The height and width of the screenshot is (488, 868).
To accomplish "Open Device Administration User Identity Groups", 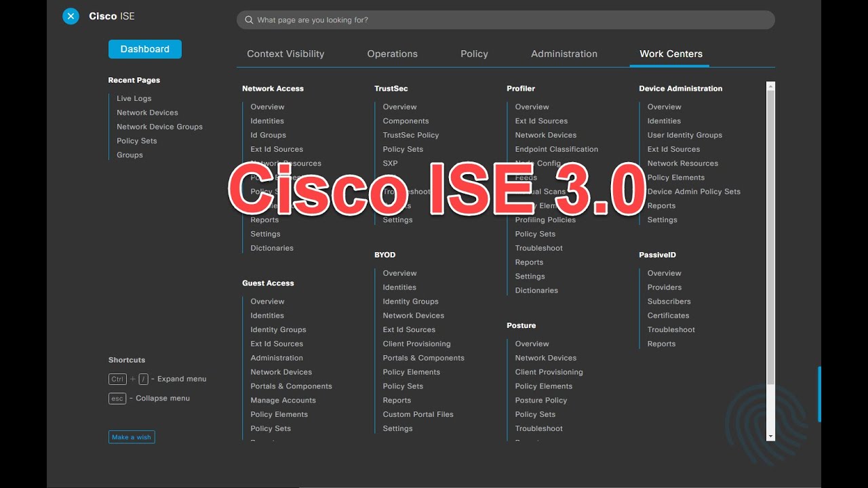I will [x=684, y=135].
